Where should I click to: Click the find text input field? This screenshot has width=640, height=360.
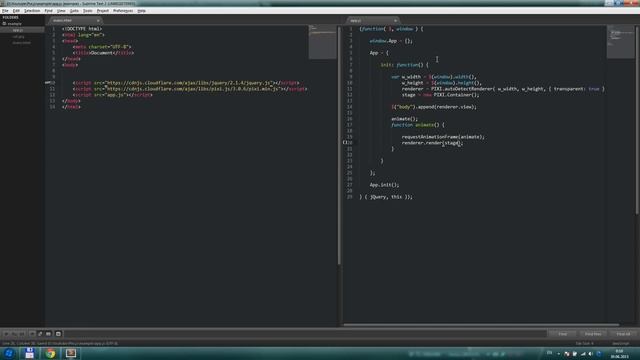click(x=305, y=334)
